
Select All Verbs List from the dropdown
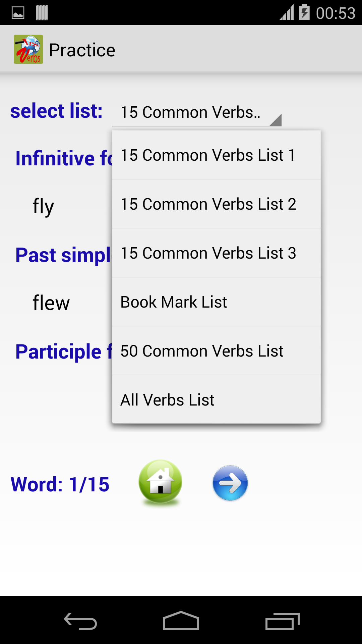[x=216, y=399]
